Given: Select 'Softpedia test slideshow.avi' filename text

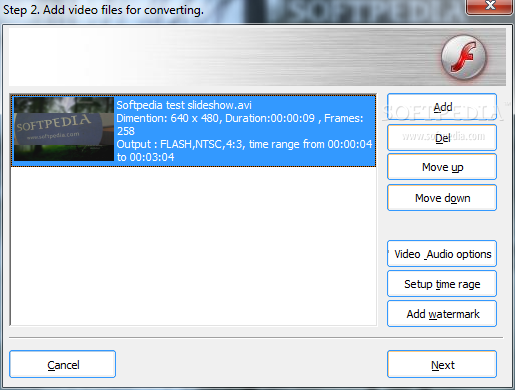Looking at the screenshot, I should [184, 105].
